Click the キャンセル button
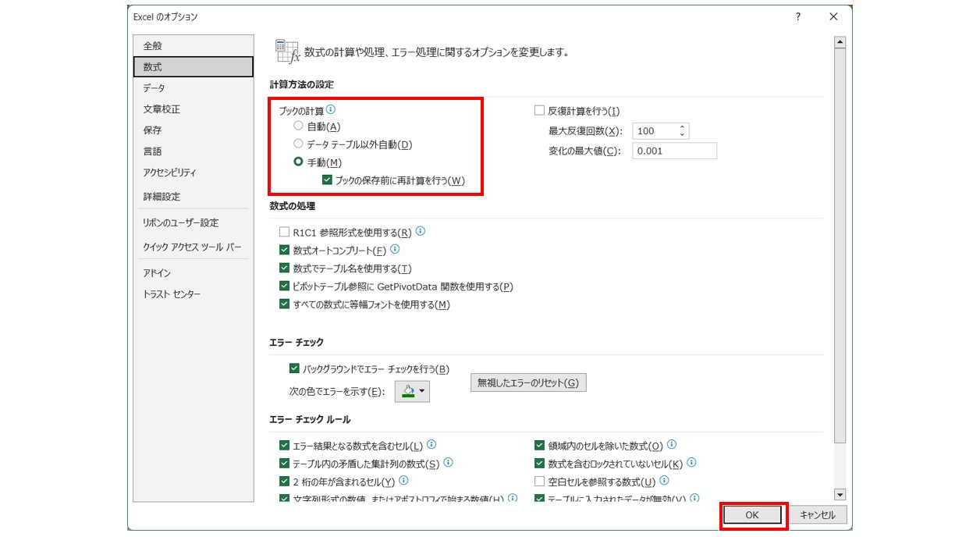This screenshot has height=537, width=980. click(x=818, y=515)
